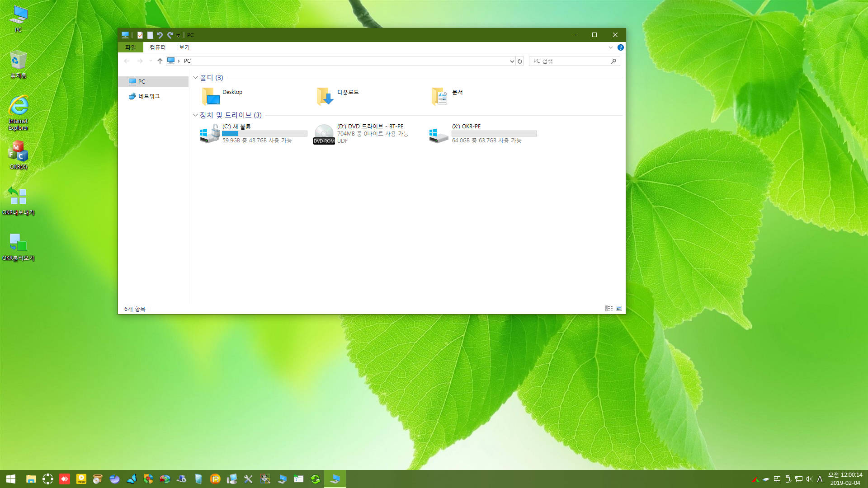Click the red AnyDesk taskbar icon

[x=65, y=479]
